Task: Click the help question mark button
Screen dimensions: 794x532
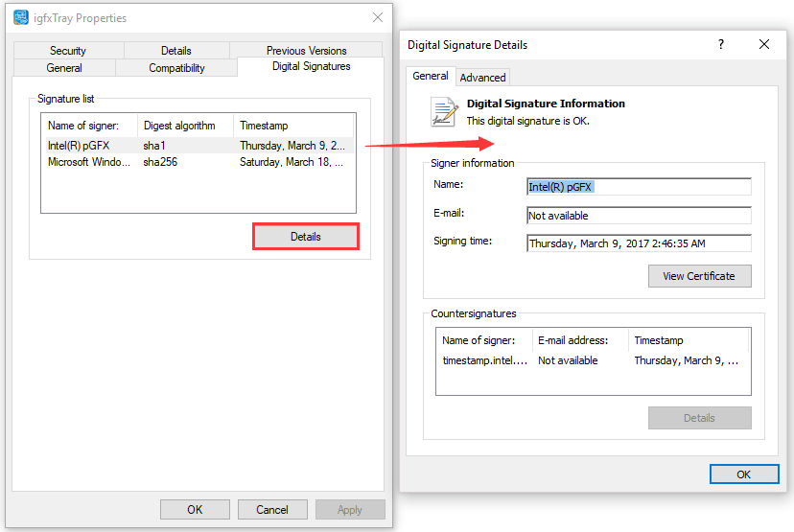Action: point(721,44)
